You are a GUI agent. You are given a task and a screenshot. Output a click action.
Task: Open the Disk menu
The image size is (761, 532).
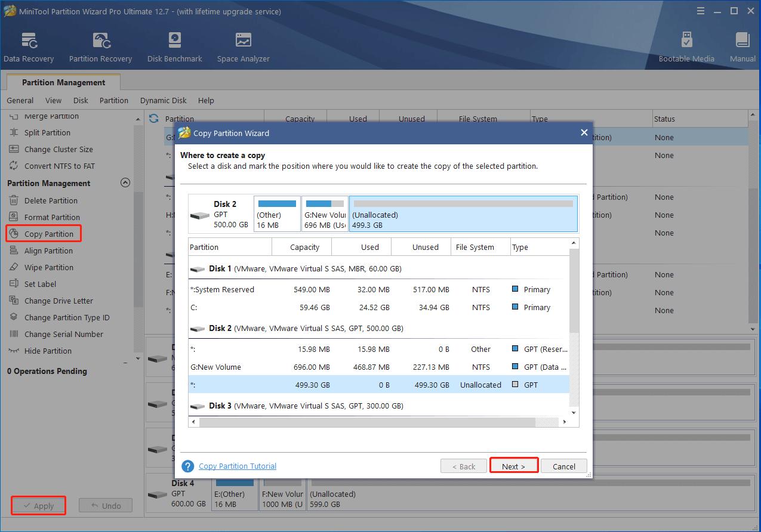tap(81, 100)
